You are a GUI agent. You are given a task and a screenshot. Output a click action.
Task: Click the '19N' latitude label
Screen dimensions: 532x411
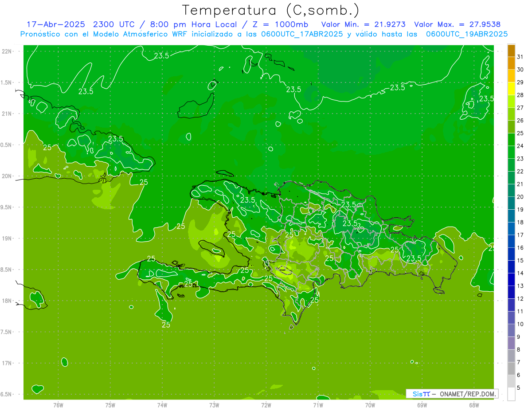click(7, 238)
